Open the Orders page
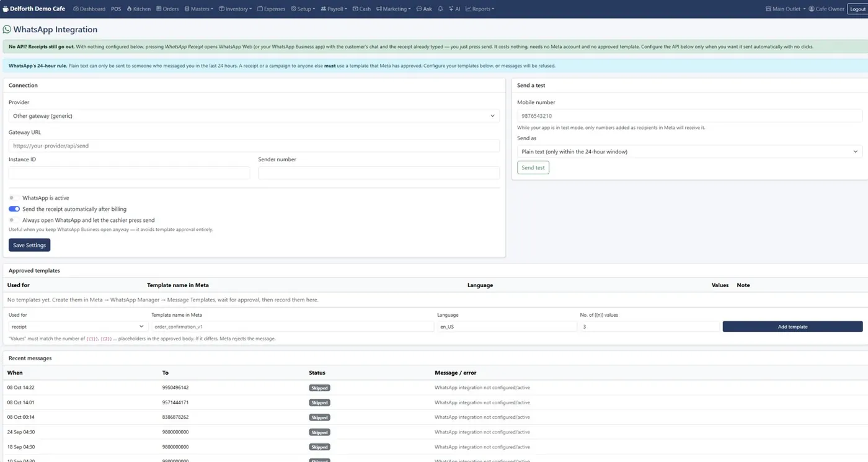Screen dimensions: 868x462 [x=167, y=9]
